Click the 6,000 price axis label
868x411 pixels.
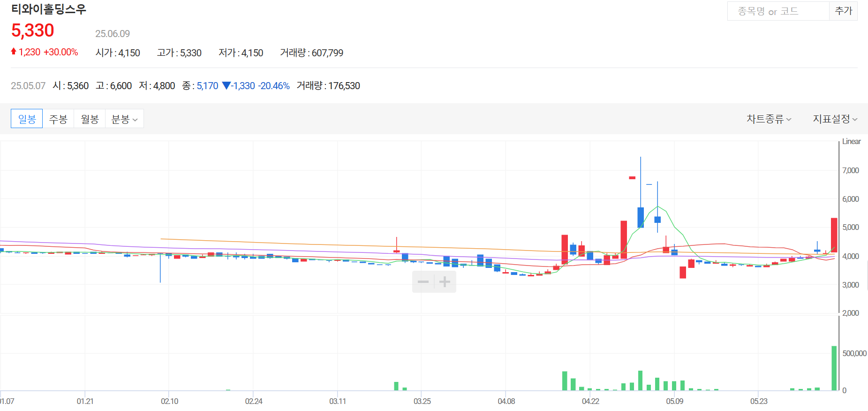coord(851,199)
